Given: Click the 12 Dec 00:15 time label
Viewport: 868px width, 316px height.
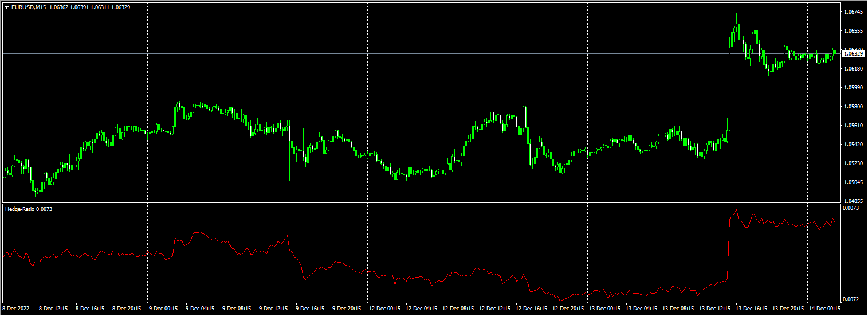Looking at the screenshot, I should [385, 308].
